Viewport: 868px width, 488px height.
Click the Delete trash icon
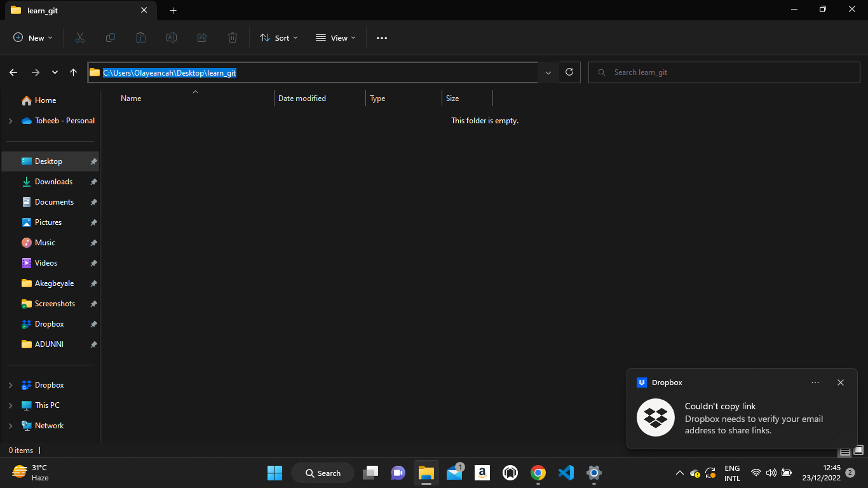point(233,38)
